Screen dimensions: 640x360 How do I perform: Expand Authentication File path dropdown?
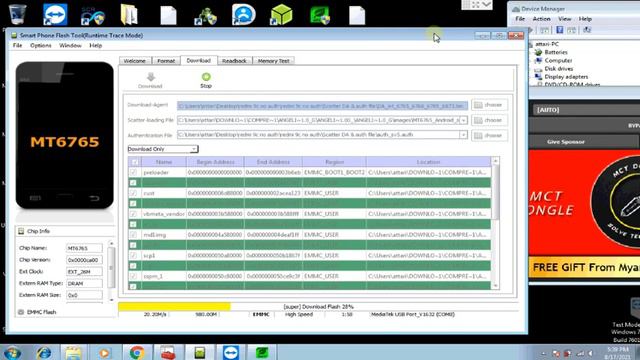(463, 135)
